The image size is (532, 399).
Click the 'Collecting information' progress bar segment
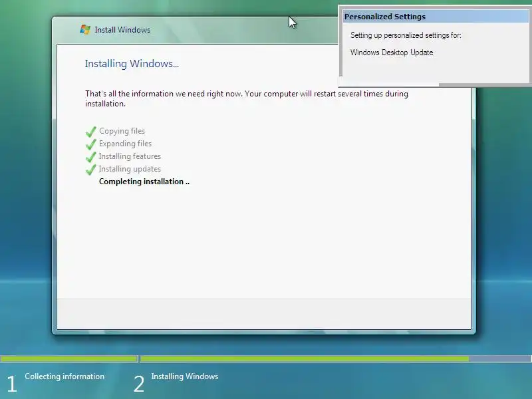pos(69,358)
